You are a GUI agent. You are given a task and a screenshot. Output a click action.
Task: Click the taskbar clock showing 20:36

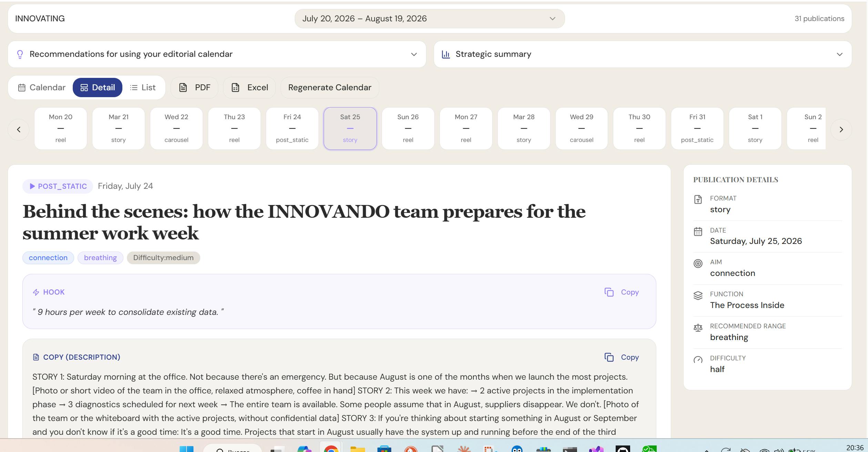855,448
